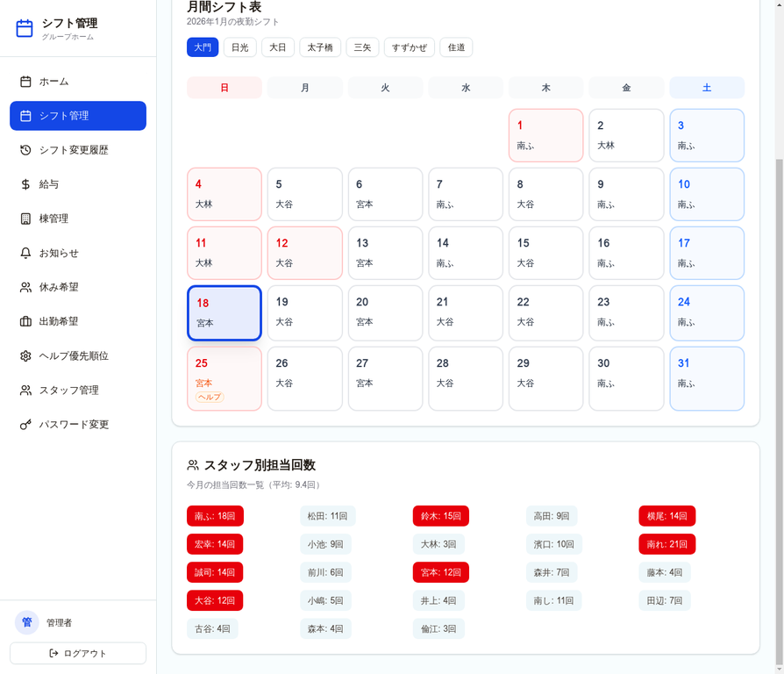784x674 pixels.
Task: Click the building icon for 棟管理
Action: tap(25, 219)
